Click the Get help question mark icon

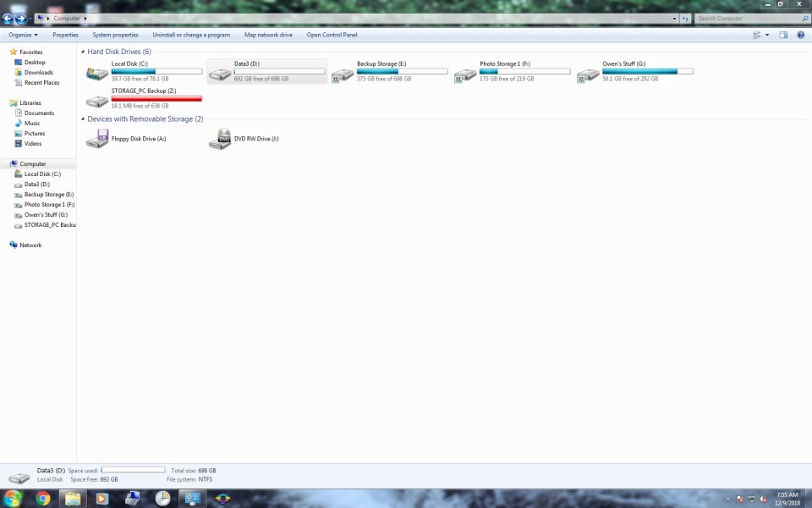point(800,35)
